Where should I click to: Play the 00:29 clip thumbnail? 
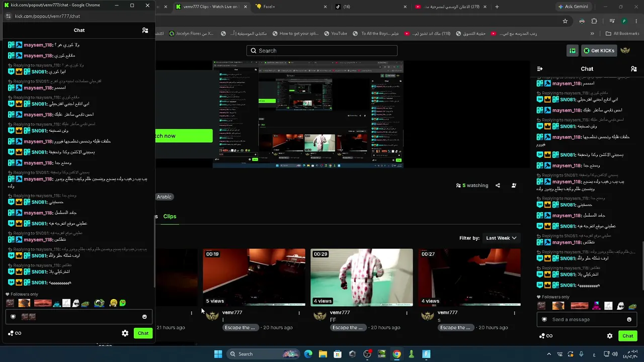point(362,277)
